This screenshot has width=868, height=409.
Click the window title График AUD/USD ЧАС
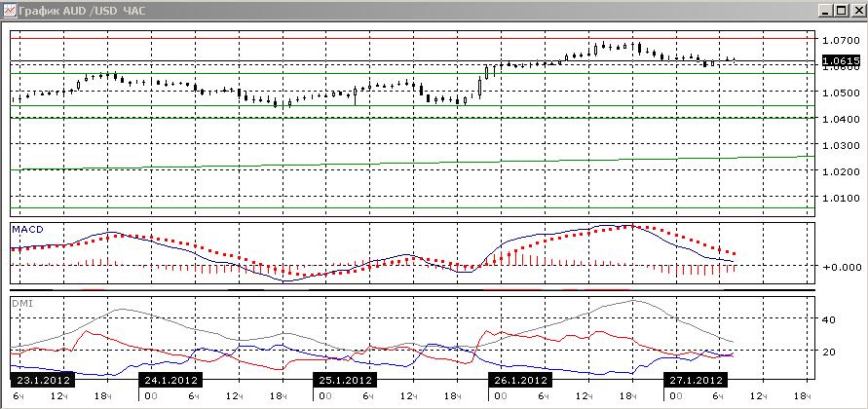click(83, 11)
